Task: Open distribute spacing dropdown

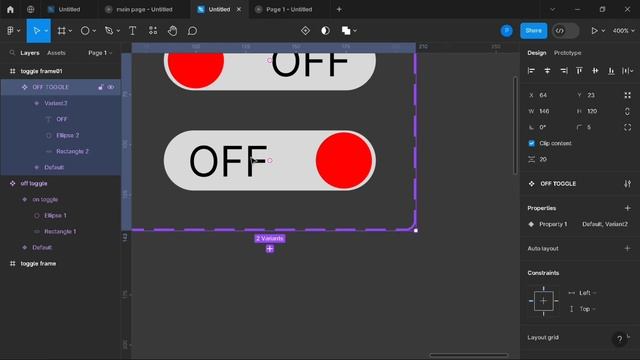Action: pos(627,71)
